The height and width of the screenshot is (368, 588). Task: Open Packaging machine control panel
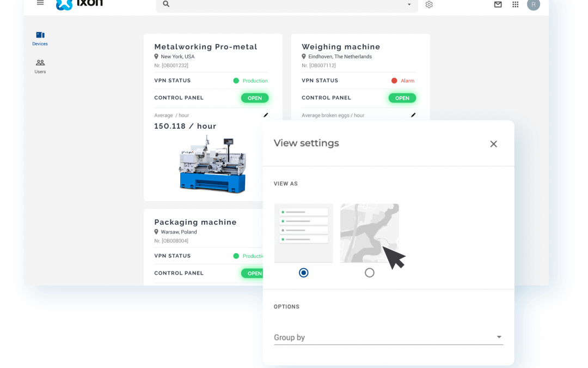(252, 273)
